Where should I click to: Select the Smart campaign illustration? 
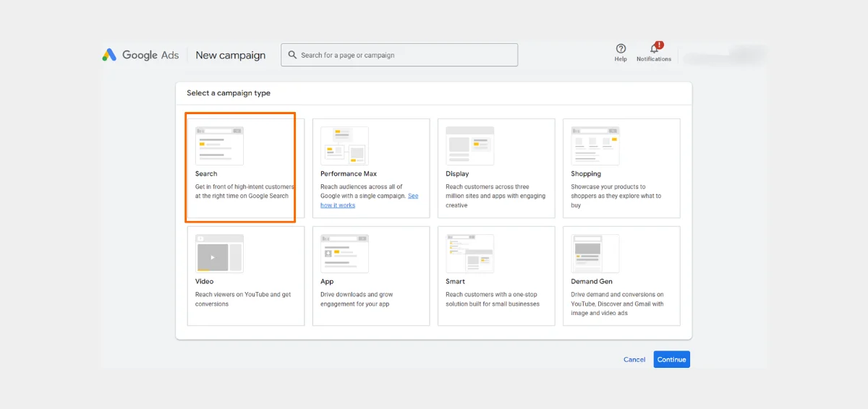[470, 254]
